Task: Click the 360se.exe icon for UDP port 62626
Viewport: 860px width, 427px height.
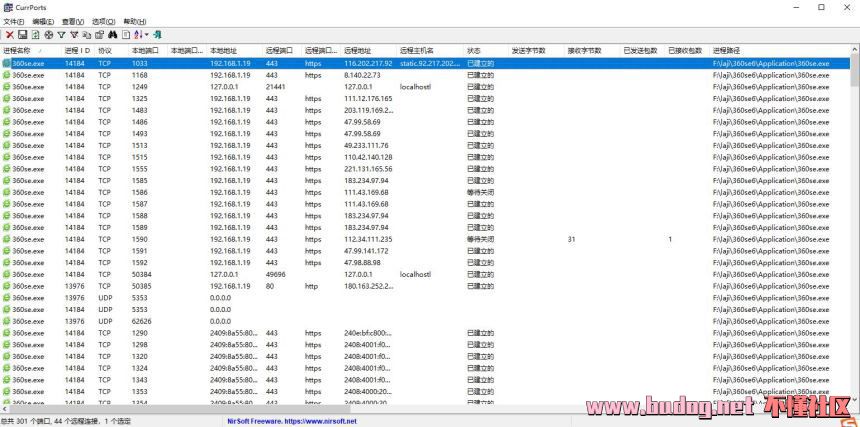Action: tap(7, 321)
